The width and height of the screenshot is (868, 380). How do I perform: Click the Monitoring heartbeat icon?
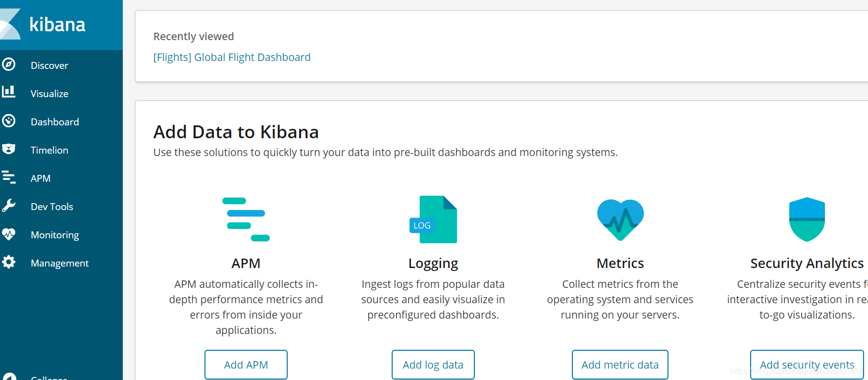[8, 234]
